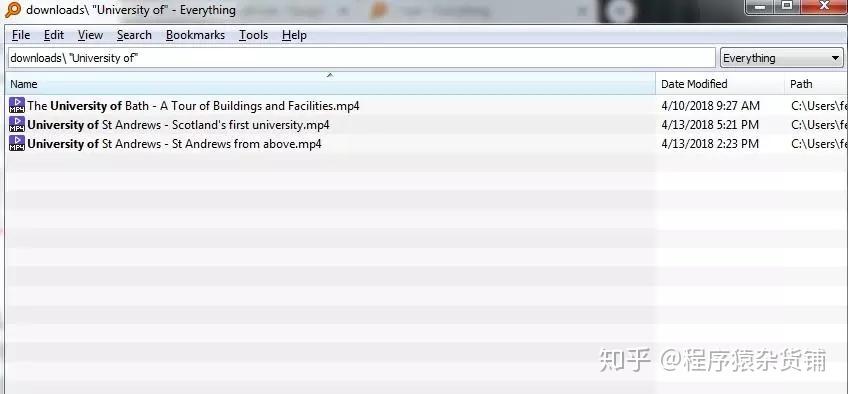Sort results by Date Modified column header
The image size is (848, 394).
click(720, 84)
